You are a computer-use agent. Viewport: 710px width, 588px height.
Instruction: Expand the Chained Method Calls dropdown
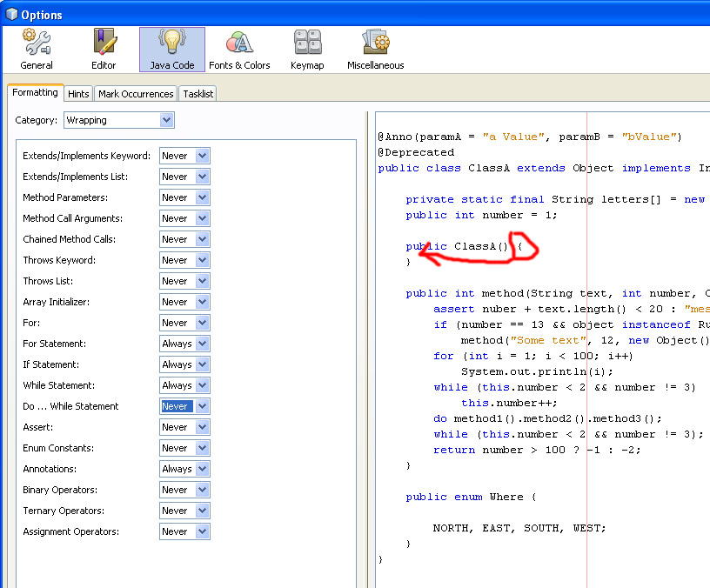[184, 239]
